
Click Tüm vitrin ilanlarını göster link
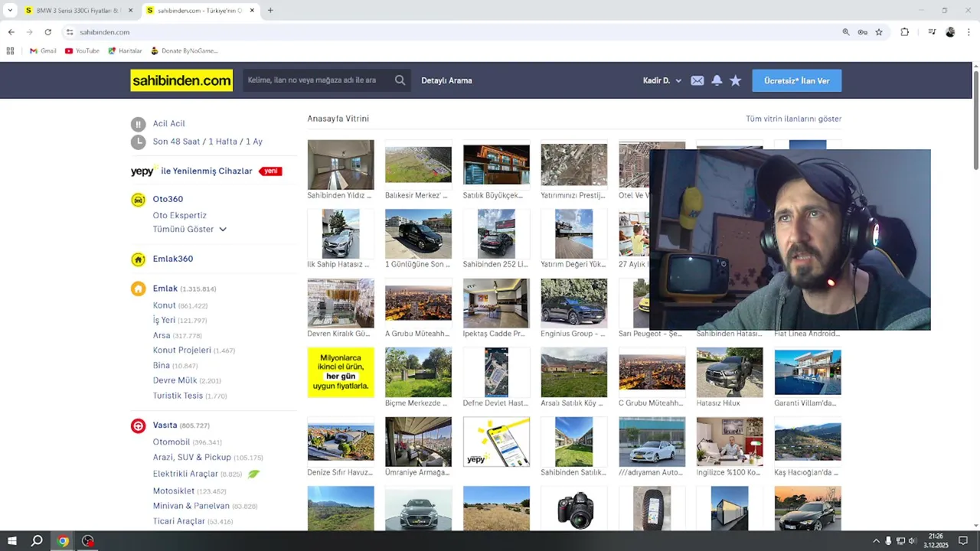point(793,119)
